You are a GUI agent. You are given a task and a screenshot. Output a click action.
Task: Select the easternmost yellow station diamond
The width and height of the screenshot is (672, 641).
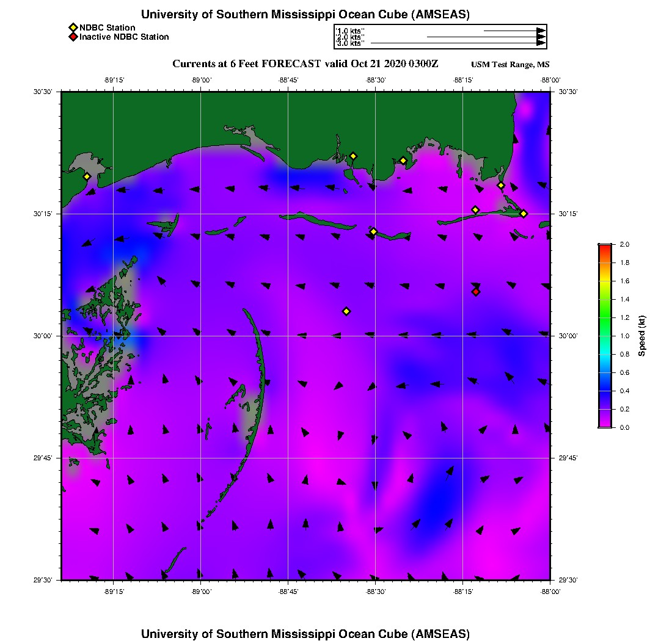tap(524, 213)
